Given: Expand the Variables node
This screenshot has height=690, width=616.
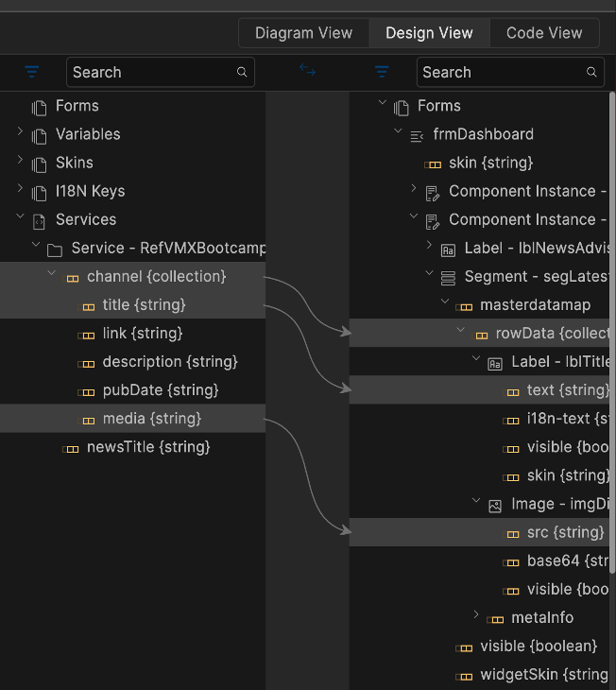Looking at the screenshot, I should (20, 133).
